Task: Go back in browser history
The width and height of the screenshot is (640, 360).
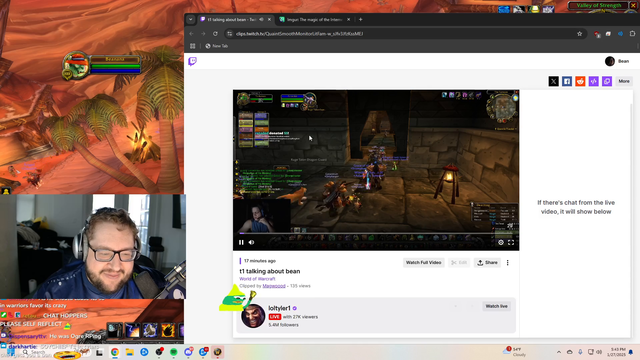Action: click(x=191, y=34)
